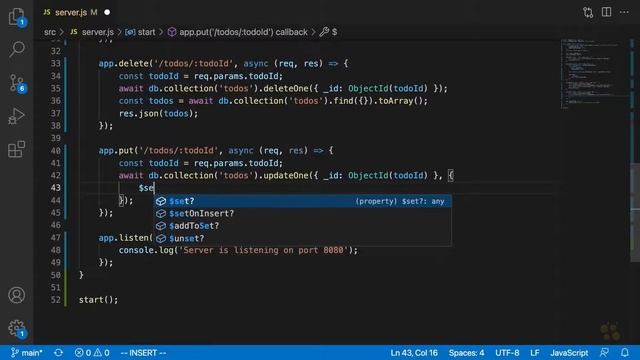The image size is (640, 360).
Task: Click the src breadcrumb segment
Action: tap(50, 32)
